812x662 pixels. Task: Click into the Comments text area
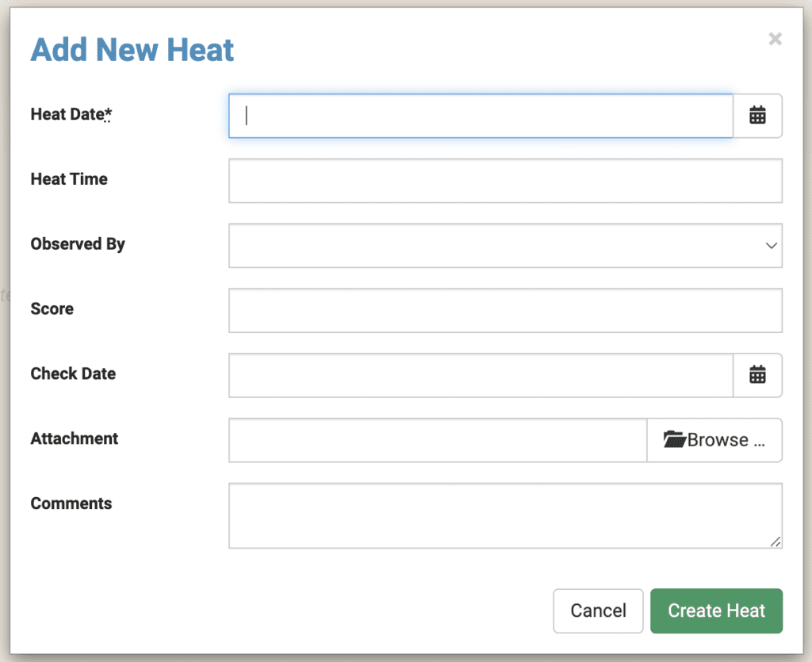[505, 514]
